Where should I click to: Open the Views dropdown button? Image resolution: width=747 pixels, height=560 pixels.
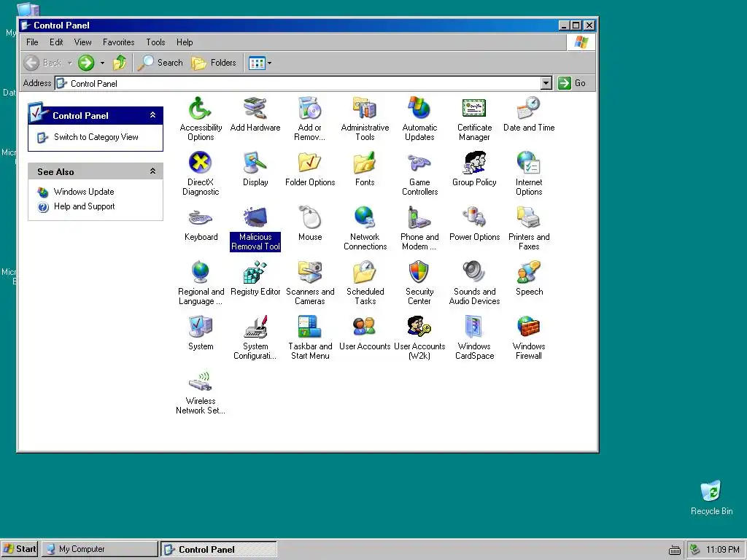click(x=260, y=63)
